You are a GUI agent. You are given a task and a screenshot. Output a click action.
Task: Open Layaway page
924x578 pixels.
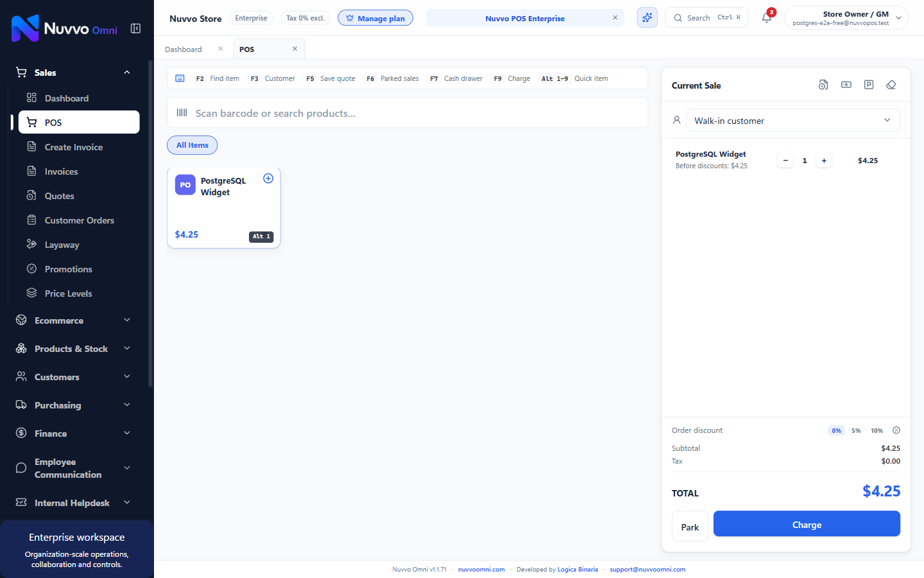pos(79,245)
